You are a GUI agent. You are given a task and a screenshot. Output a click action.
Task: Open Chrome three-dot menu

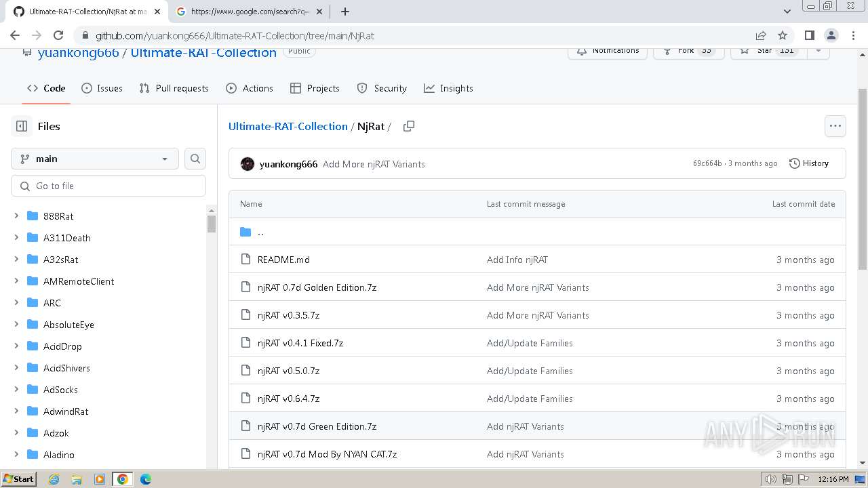click(852, 35)
